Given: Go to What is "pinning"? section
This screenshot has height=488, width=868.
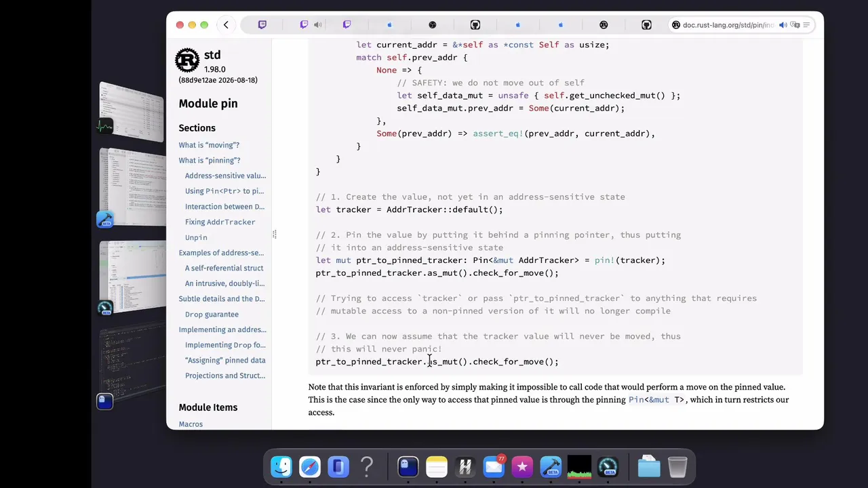Looking at the screenshot, I should (x=210, y=161).
